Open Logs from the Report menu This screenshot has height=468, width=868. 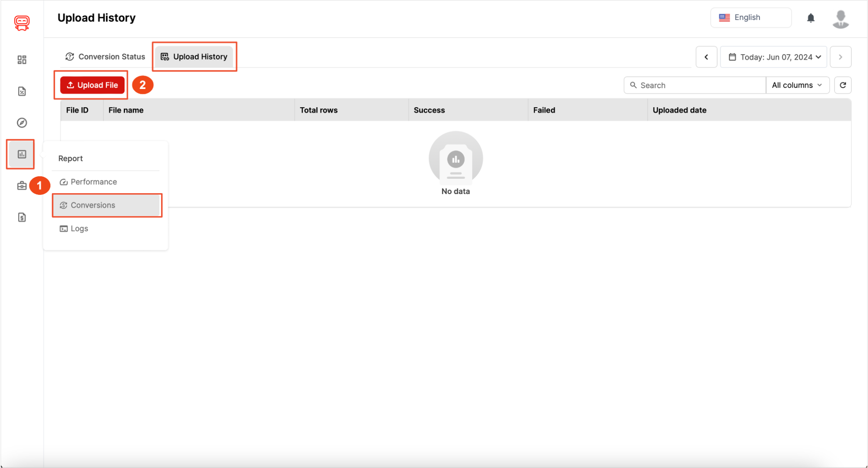pyautogui.click(x=79, y=228)
